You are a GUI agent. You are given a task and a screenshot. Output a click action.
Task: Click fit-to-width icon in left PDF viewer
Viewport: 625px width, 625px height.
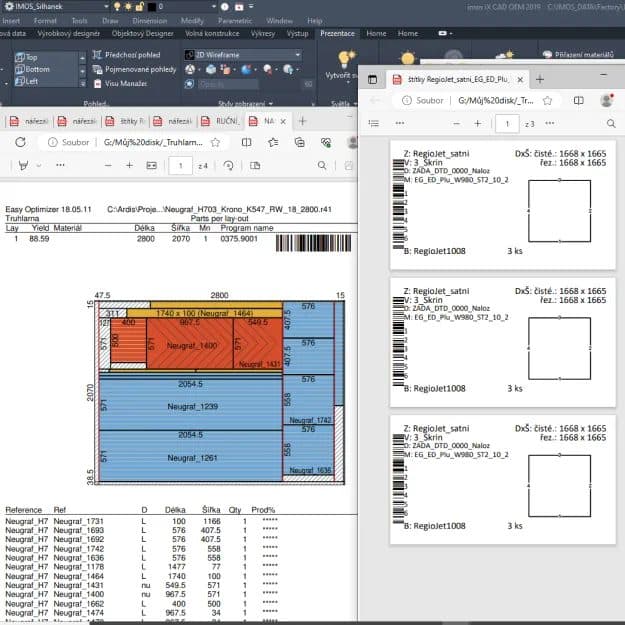pos(151,165)
